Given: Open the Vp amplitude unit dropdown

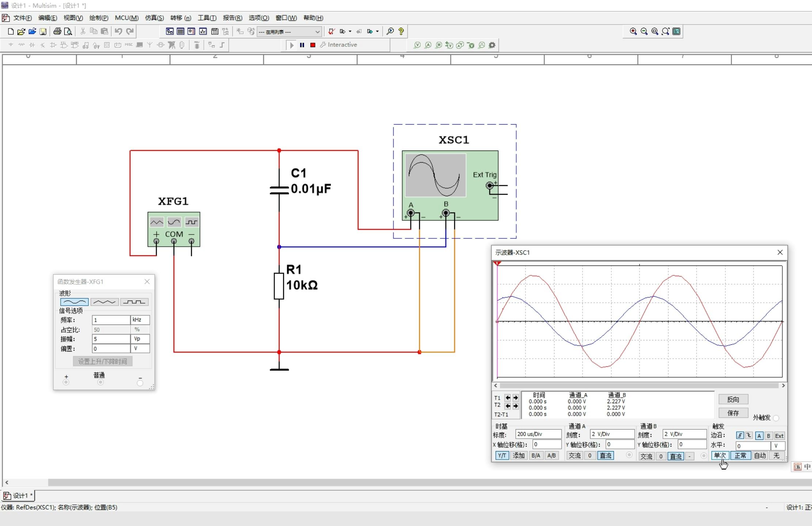Looking at the screenshot, I should point(140,339).
